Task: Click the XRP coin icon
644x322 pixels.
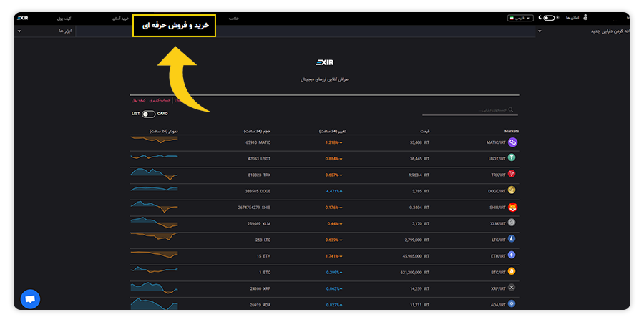Action: (512, 288)
